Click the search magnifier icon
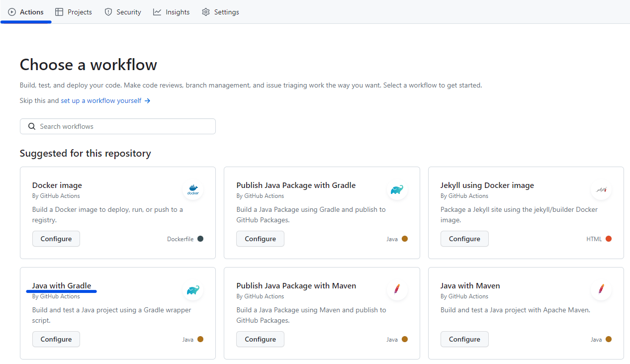Viewport: 630px width, 364px height. [x=32, y=126]
